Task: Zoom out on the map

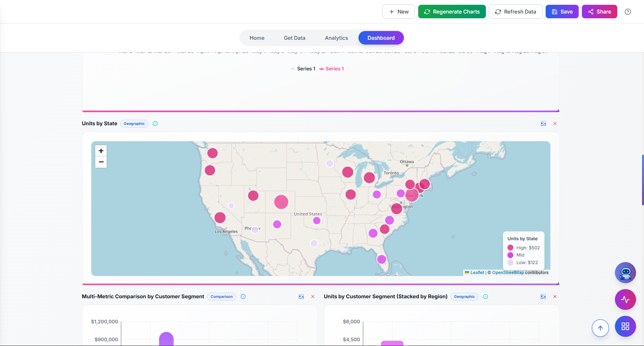Action: (101, 162)
